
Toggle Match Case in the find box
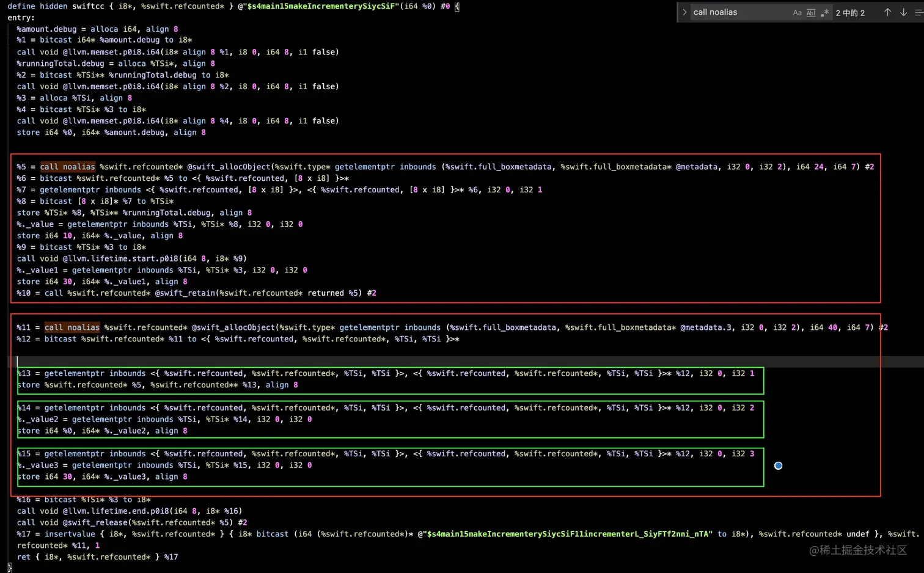pyautogui.click(x=797, y=12)
